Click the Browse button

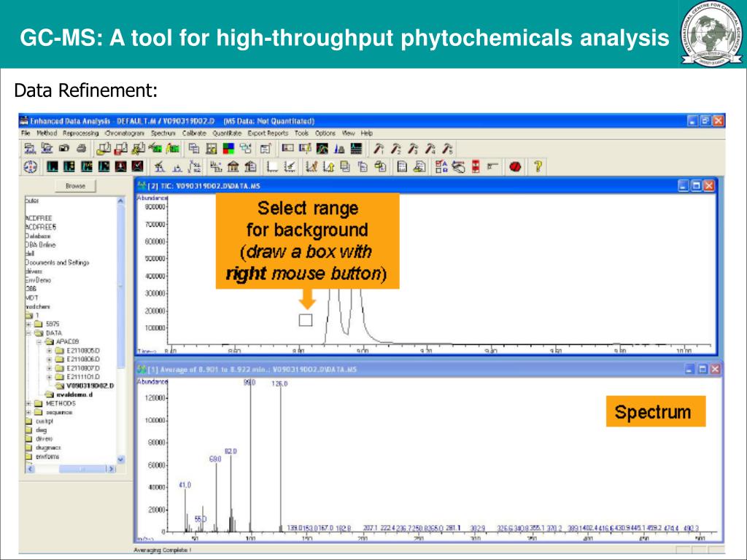[75, 186]
